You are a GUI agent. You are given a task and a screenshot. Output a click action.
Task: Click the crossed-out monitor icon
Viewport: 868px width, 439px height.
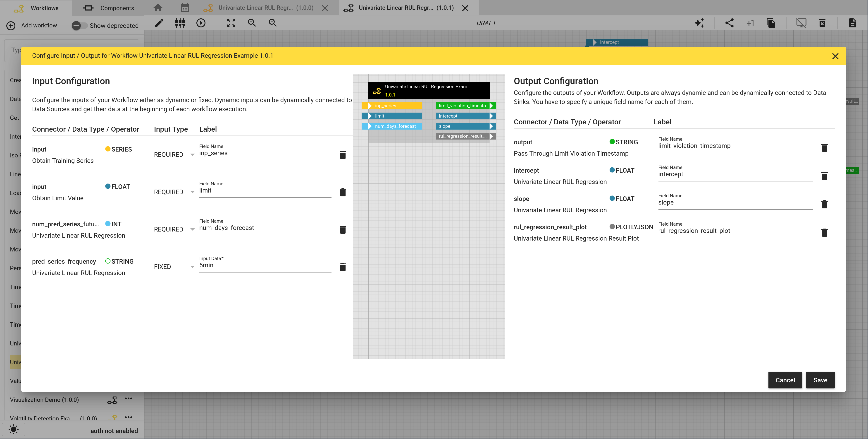pyautogui.click(x=801, y=23)
